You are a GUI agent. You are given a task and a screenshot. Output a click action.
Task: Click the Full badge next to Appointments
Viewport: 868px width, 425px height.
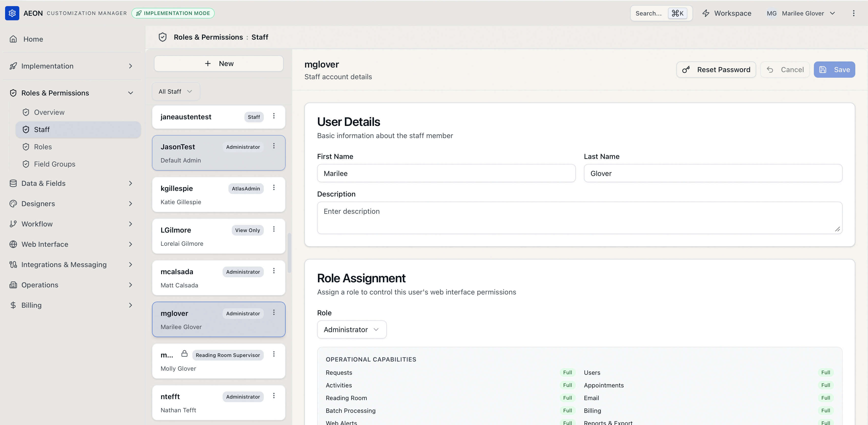pyautogui.click(x=826, y=385)
